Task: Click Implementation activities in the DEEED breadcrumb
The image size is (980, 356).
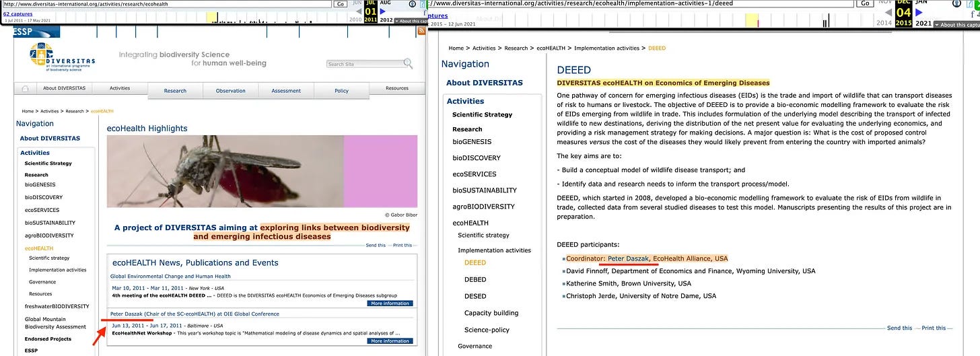Action: pyautogui.click(x=606, y=48)
